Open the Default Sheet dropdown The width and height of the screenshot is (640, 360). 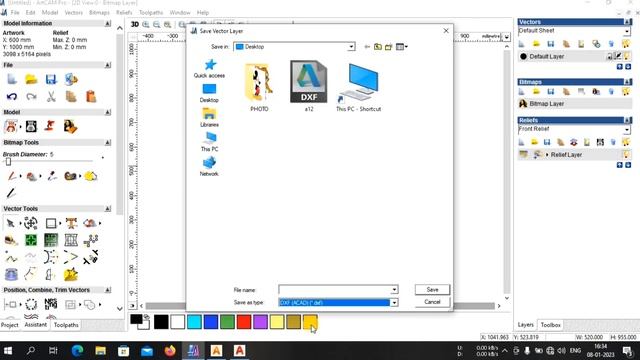(627, 31)
